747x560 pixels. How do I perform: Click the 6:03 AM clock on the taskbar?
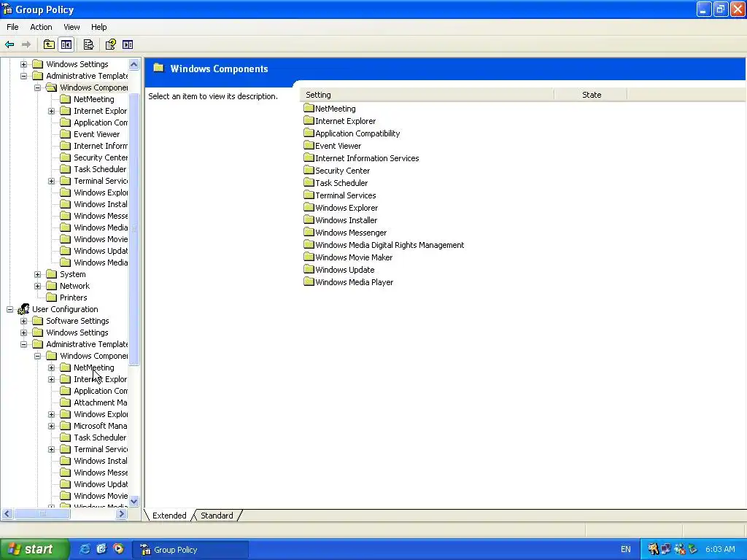coord(720,550)
